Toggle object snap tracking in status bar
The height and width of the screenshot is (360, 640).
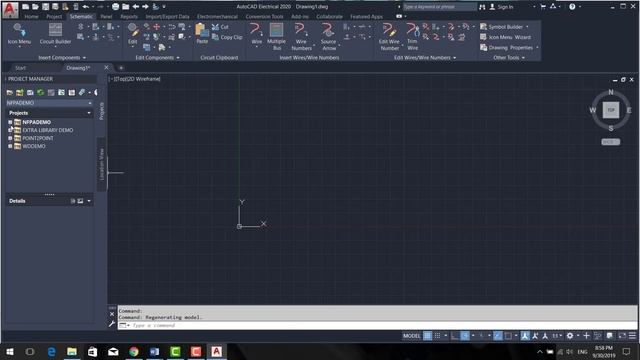[x=498, y=336]
